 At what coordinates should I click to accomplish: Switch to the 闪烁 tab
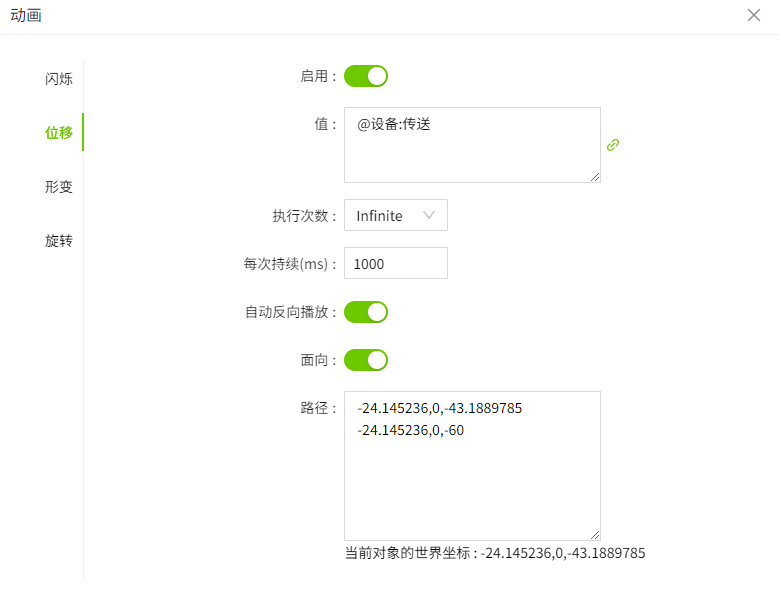click(59, 79)
